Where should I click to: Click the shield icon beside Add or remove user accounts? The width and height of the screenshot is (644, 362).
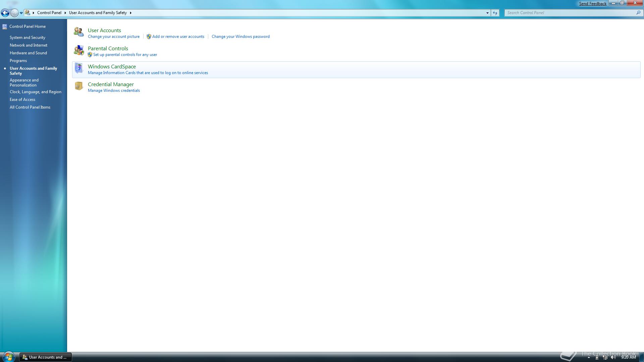149,37
